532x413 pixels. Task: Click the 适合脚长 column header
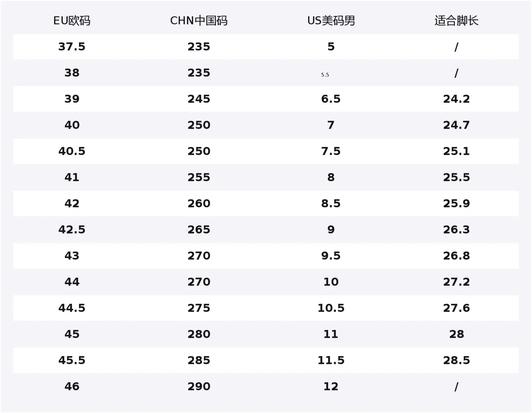(x=456, y=21)
